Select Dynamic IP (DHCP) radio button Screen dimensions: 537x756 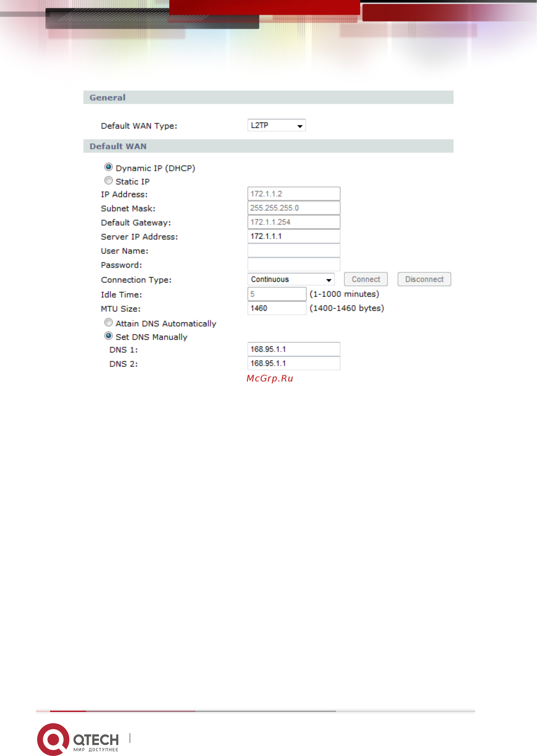point(109,167)
